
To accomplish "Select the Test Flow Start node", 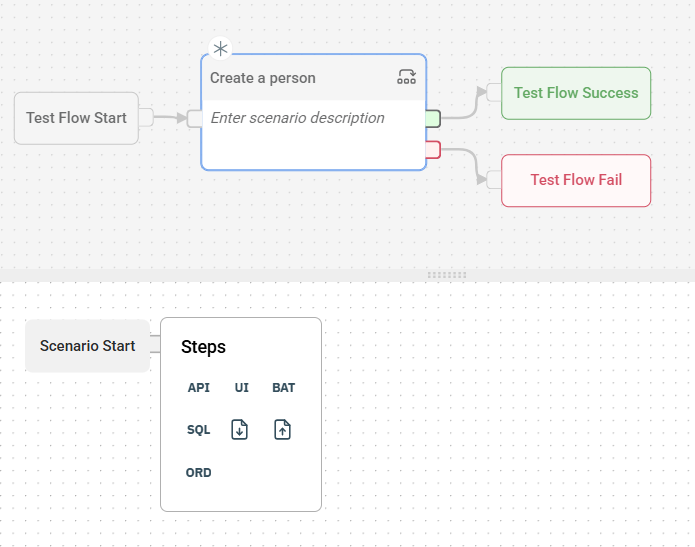I will 76,118.
